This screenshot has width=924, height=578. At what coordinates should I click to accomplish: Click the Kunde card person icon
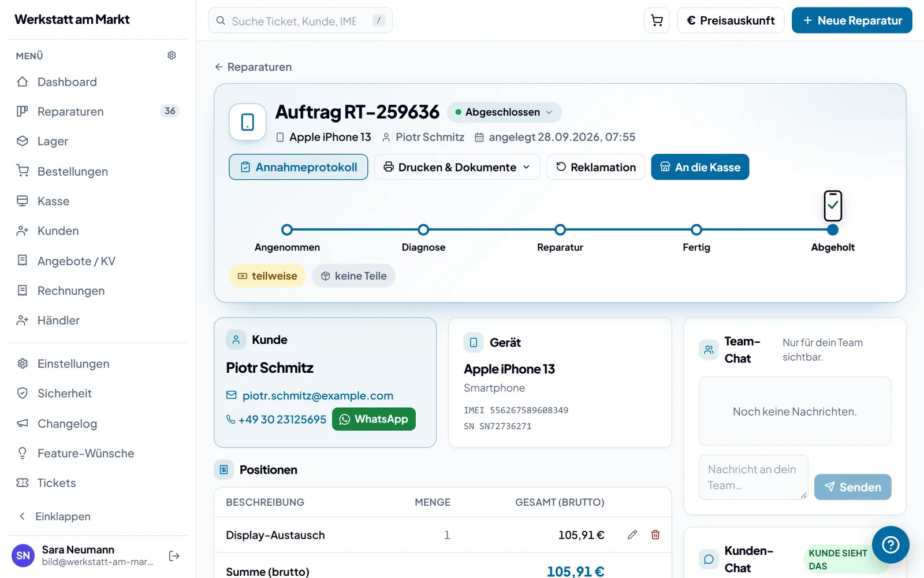[236, 340]
